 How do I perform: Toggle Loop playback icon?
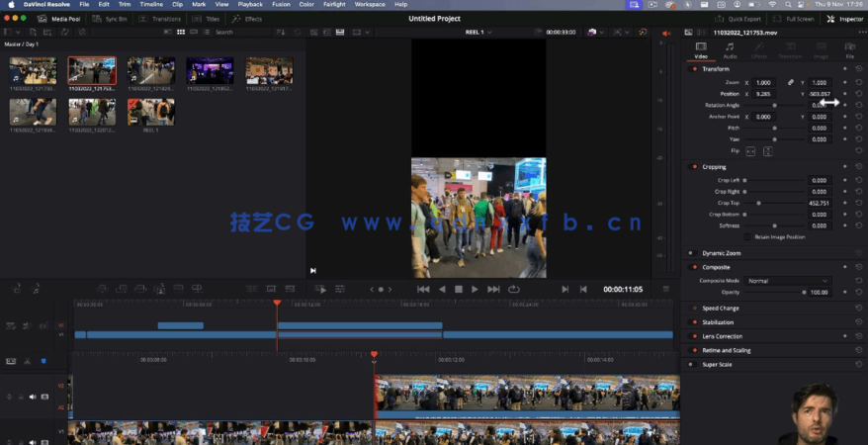pyautogui.click(x=514, y=289)
